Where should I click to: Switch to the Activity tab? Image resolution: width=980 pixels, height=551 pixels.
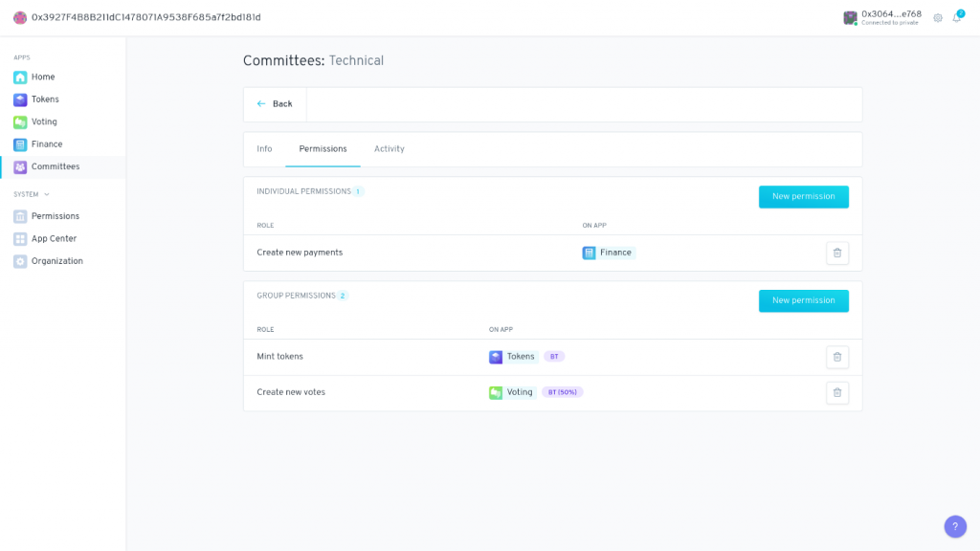pyautogui.click(x=390, y=149)
